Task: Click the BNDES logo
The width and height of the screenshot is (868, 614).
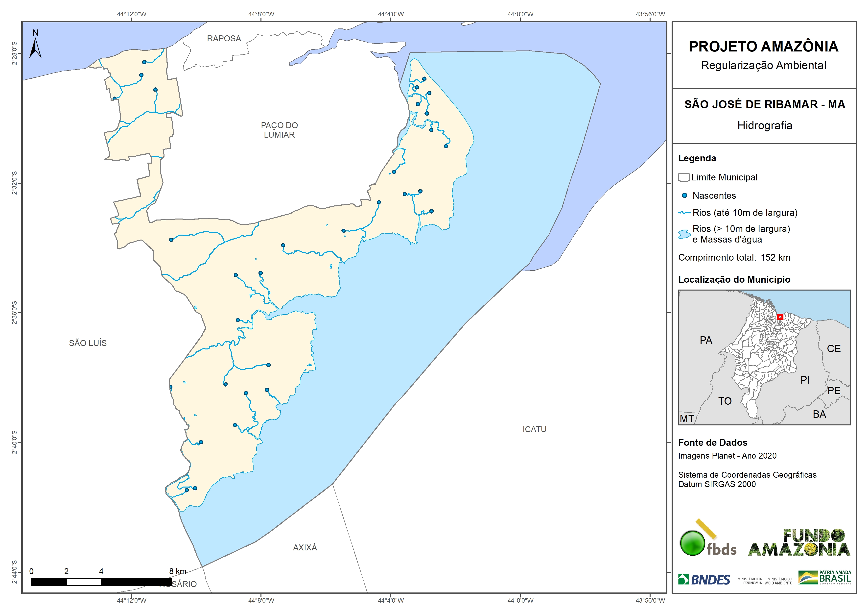Action: [704, 580]
